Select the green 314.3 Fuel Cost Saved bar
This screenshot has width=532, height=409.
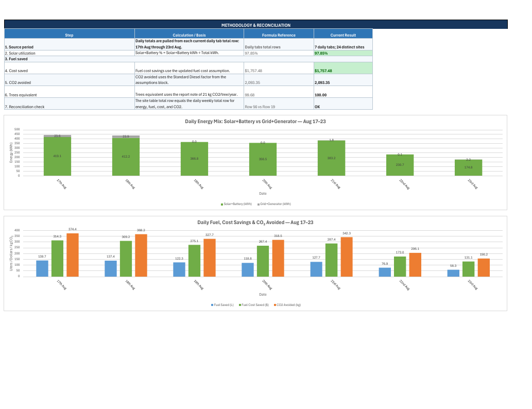57,258
